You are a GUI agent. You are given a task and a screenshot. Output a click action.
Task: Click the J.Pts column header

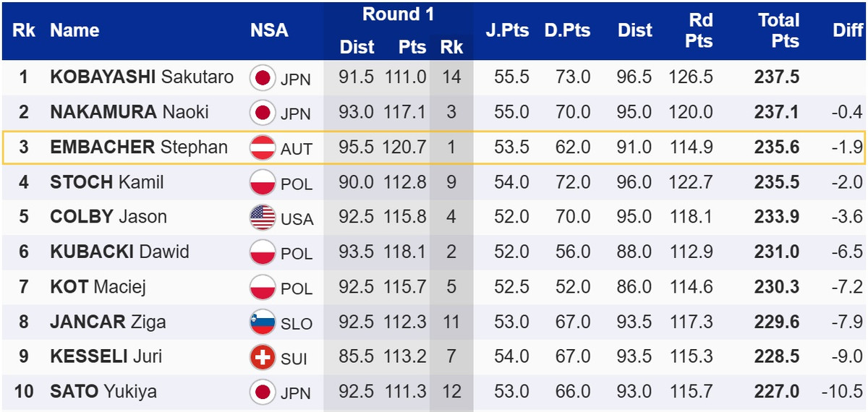pyautogui.click(x=507, y=30)
